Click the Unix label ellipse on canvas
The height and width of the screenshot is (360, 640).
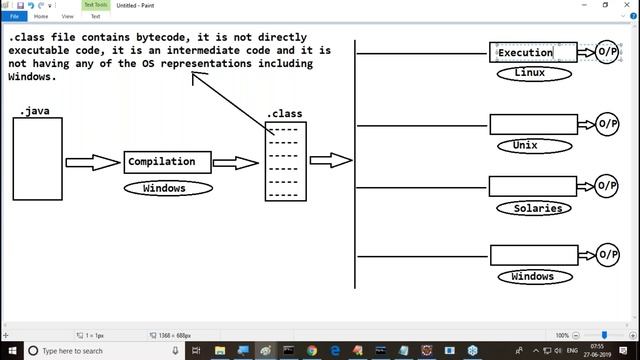tap(535, 146)
